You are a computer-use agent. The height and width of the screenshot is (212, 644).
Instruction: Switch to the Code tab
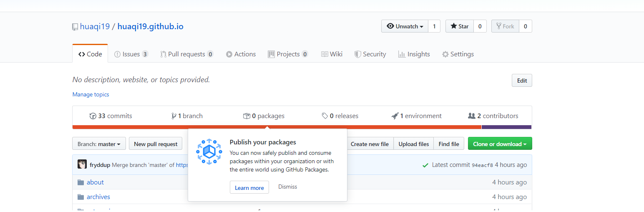pos(90,54)
